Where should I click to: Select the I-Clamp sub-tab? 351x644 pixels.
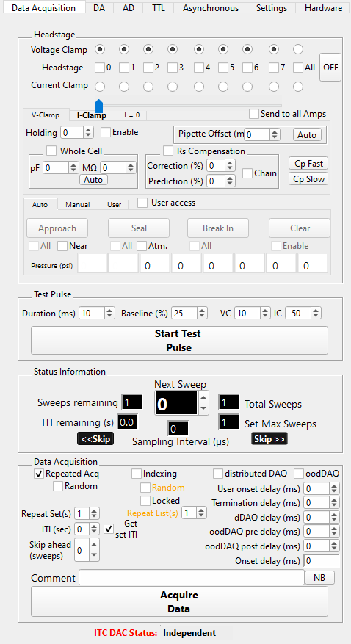coord(92,115)
